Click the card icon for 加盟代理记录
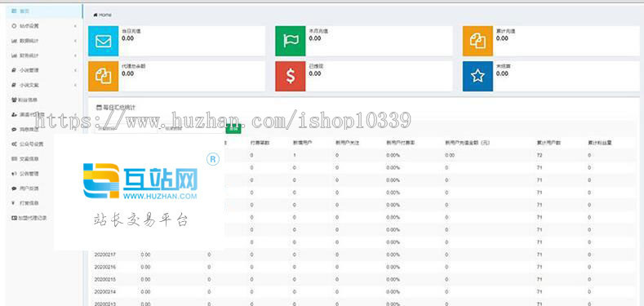This screenshot has height=306, width=644. pyautogui.click(x=14, y=218)
